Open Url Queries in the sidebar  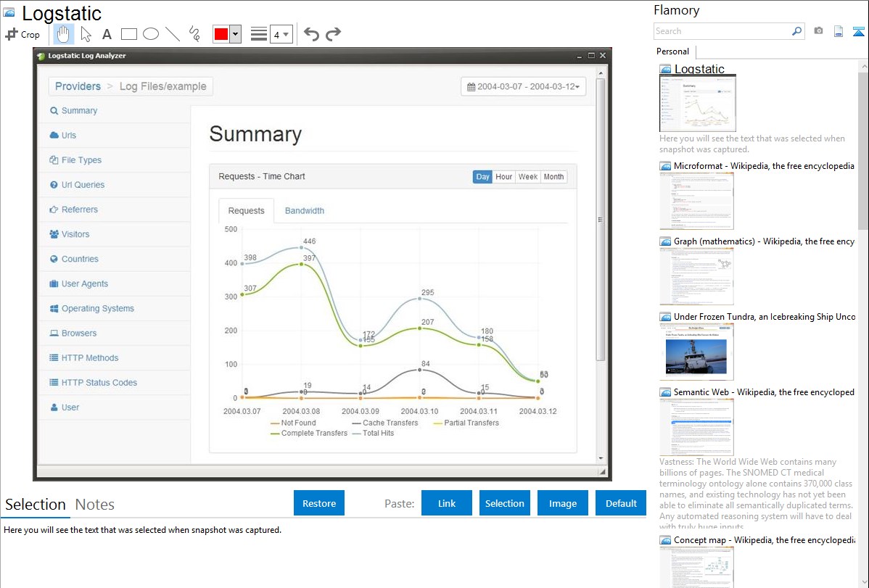point(76,185)
